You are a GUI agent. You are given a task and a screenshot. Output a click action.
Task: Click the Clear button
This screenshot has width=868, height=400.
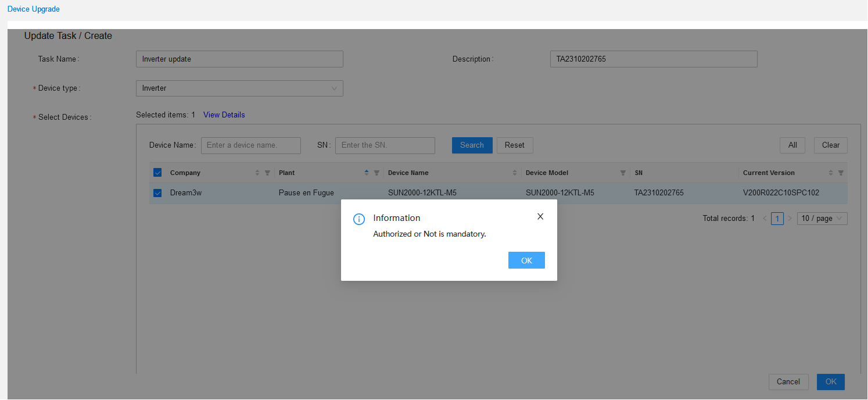click(x=831, y=145)
